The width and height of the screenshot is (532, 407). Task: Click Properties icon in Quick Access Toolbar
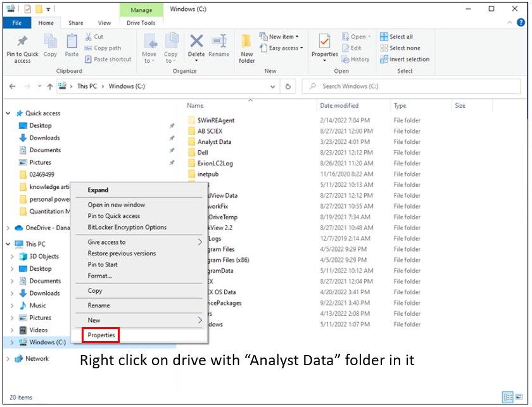coord(27,9)
